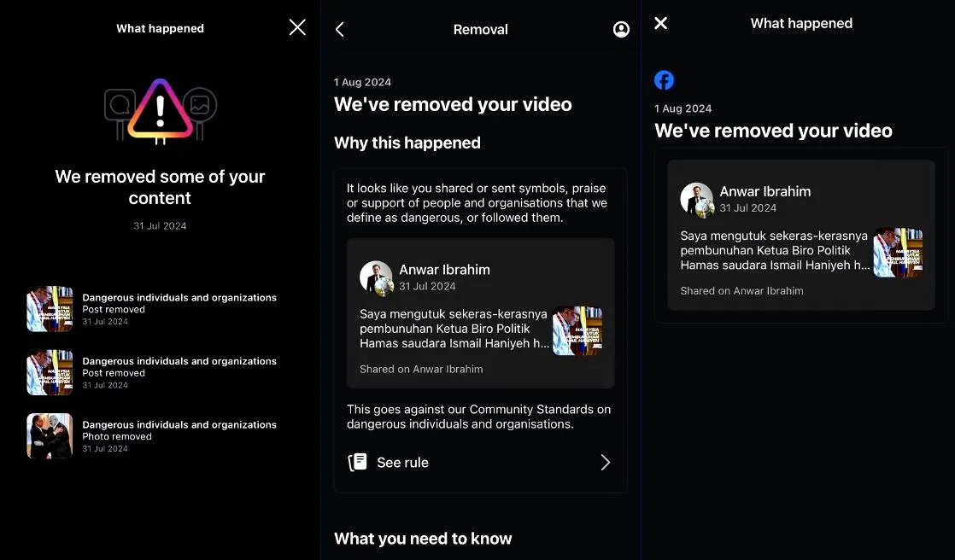This screenshot has height=560, width=955.
Task: Click the It looks like you shared explanation text
Action: pos(477,202)
